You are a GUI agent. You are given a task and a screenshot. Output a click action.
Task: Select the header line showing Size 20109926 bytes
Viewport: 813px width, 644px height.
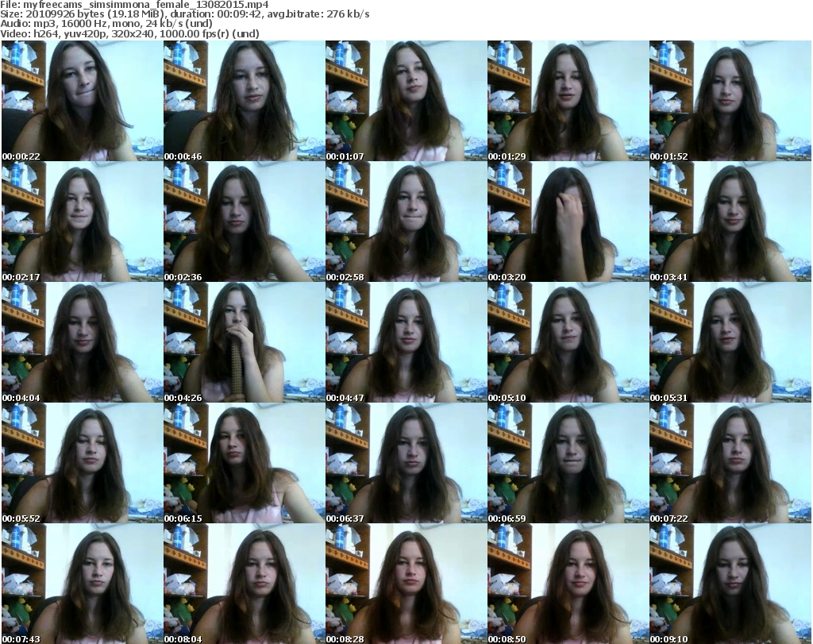184,14
